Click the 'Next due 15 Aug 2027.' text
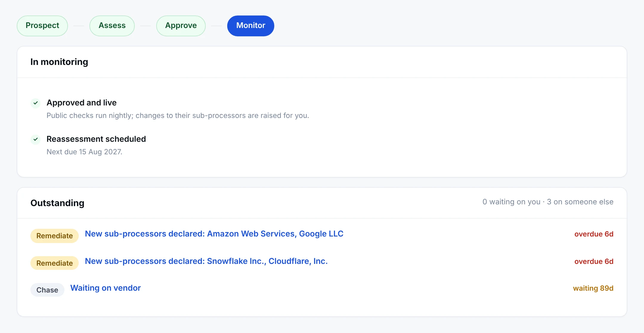The width and height of the screenshot is (644, 333). (84, 152)
